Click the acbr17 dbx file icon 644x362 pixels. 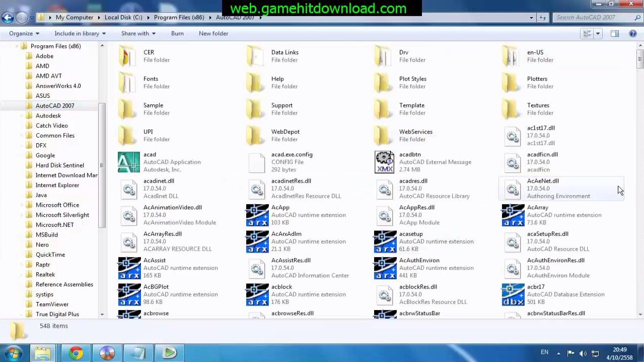coord(513,294)
